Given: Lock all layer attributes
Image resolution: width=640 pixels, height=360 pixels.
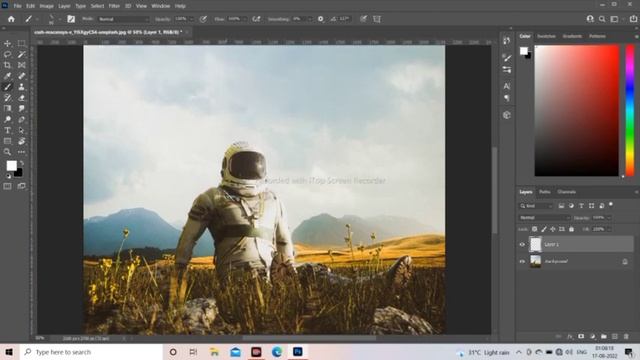Looking at the screenshot, I should click(x=571, y=229).
